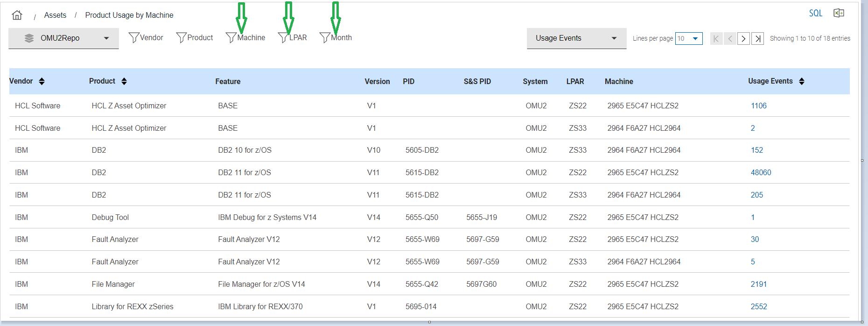Select the Debug Tool product cell
This screenshot has width=868, height=326.
click(x=110, y=217)
